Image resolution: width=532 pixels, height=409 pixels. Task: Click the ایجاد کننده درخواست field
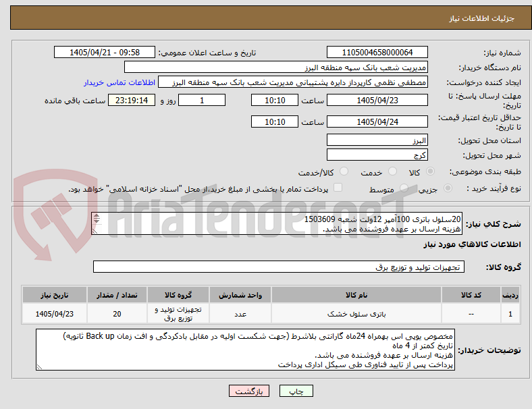[x=293, y=82]
